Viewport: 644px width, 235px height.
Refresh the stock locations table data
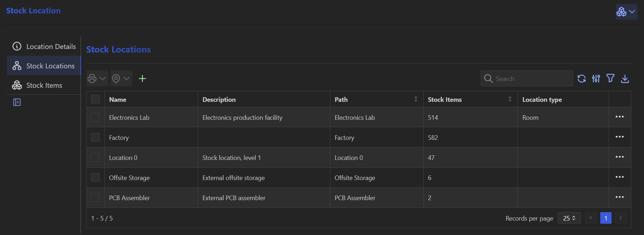(x=582, y=79)
